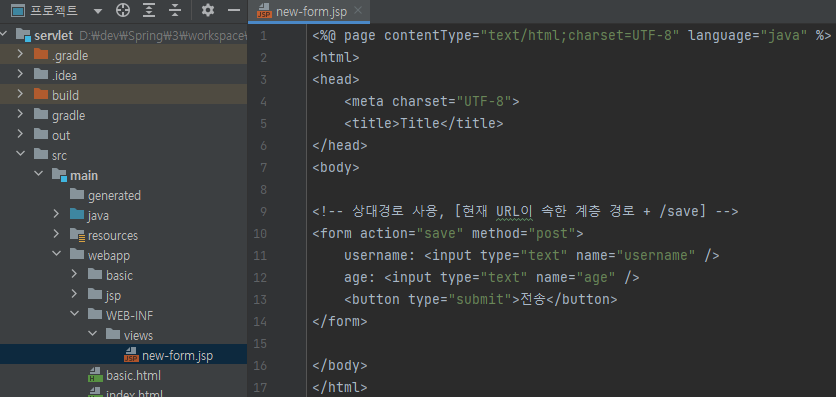Select new-form.jsp in the project tree
The width and height of the screenshot is (836, 397).
[x=123, y=355]
